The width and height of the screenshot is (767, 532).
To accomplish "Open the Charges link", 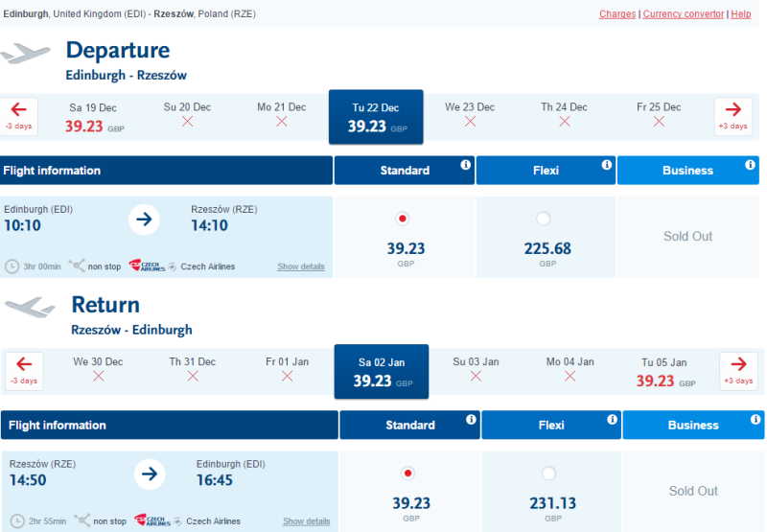I will [617, 14].
